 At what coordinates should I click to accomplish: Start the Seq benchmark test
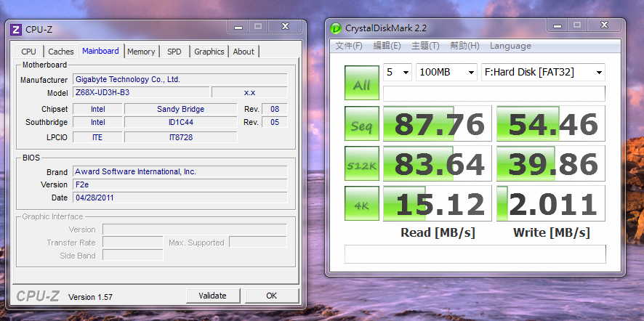point(361,123)
